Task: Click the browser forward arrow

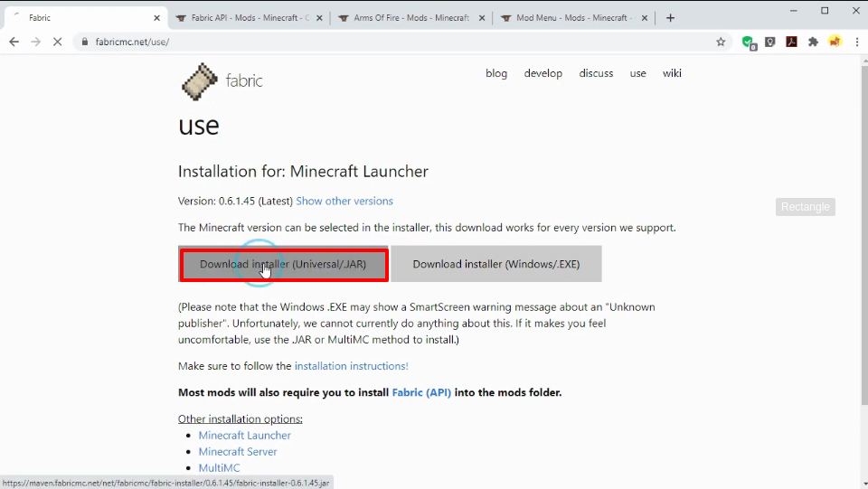Action: [x=35, y=42]
